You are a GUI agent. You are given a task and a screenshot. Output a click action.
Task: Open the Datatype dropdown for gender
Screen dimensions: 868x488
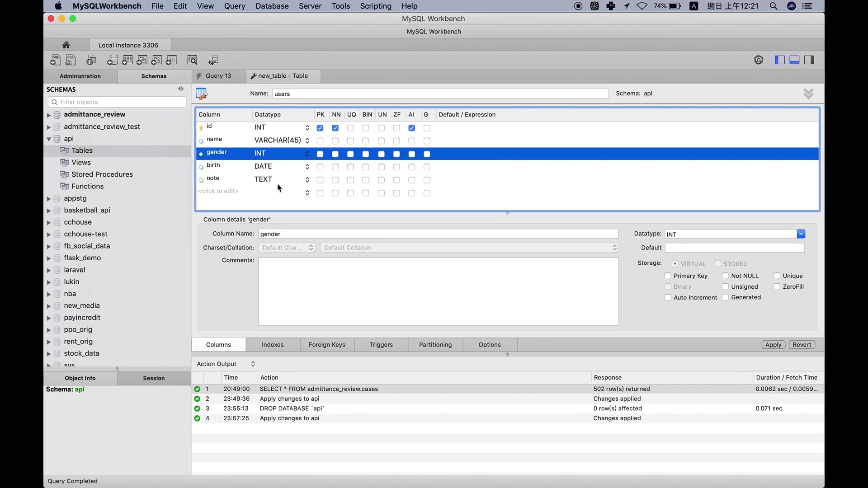(801, 234)
